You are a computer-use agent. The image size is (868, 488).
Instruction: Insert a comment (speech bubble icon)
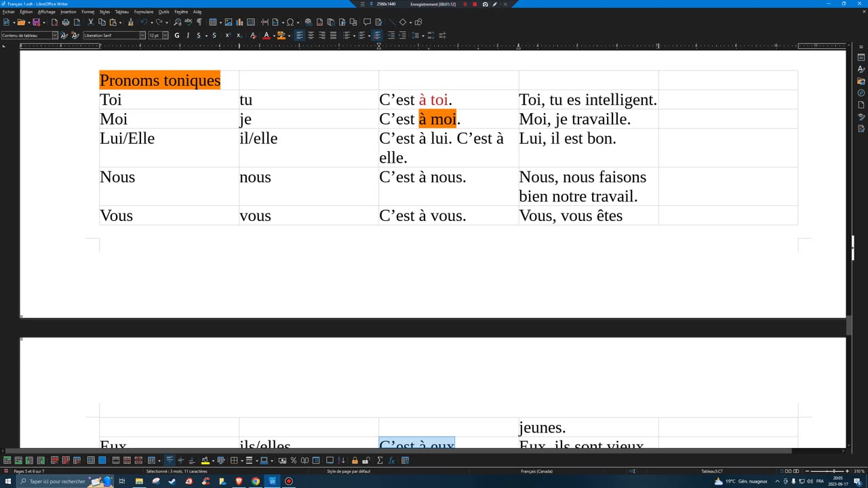click(367, 22)
